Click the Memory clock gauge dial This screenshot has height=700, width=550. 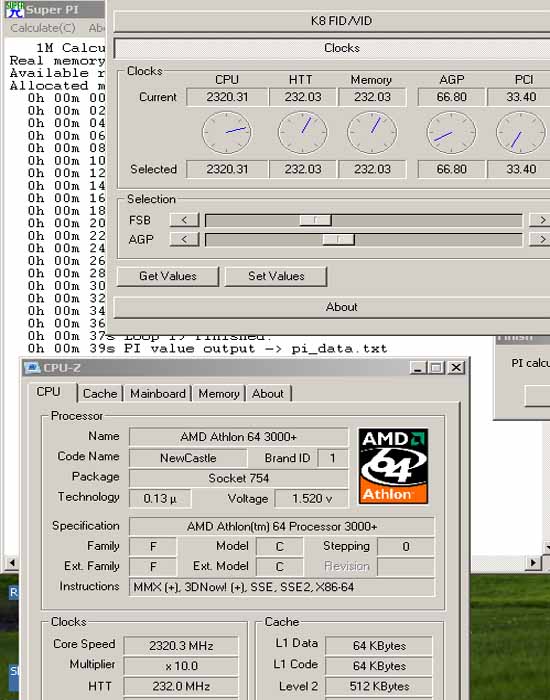pos(372,133)
